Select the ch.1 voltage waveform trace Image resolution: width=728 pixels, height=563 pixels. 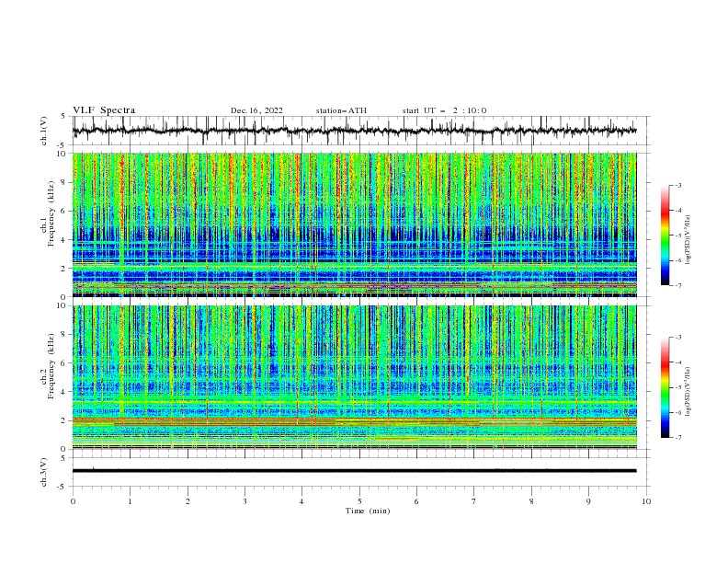(354, 131)
